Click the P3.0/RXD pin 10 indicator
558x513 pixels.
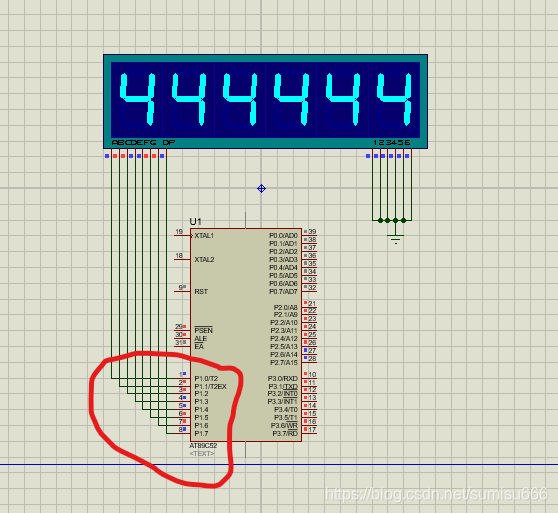pyautogui.click(x=305, y=374)
